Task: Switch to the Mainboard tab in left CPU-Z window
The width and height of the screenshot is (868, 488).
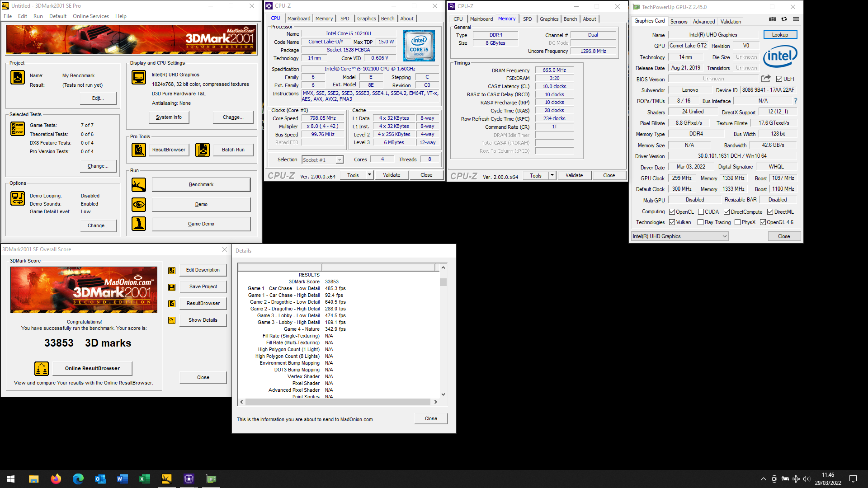Action: [299, 19]
